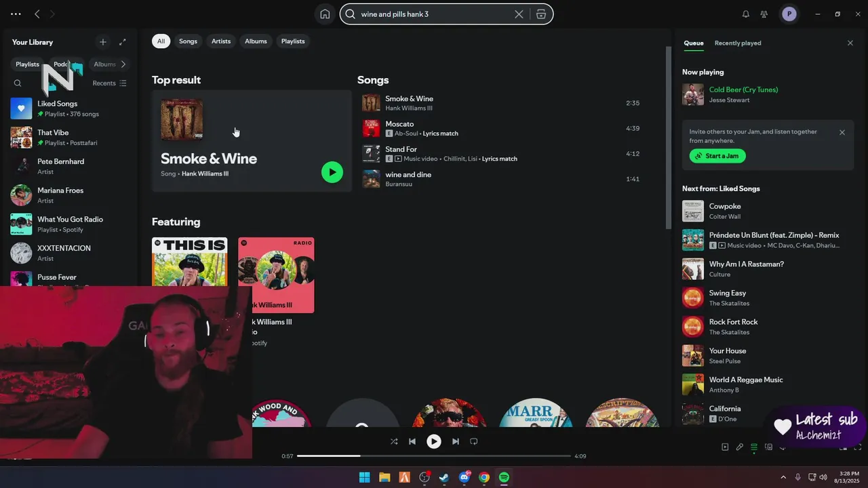Clear the search field text
868x488 pixels.
pos(519,14)
